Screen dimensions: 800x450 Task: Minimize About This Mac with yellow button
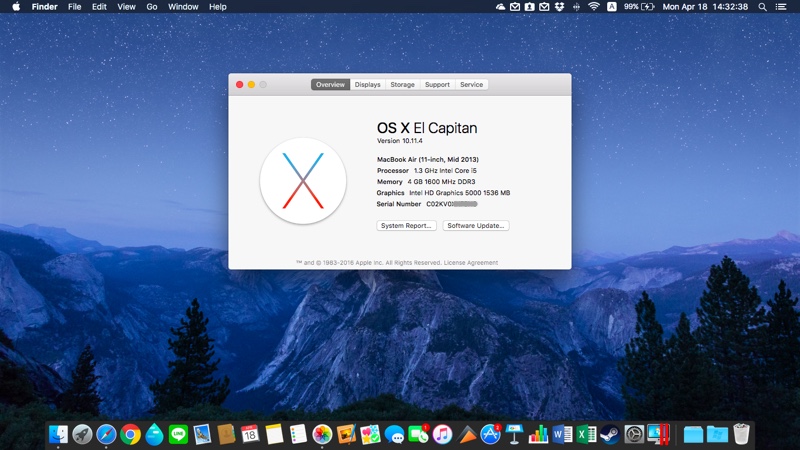click(x=251, y=85)
